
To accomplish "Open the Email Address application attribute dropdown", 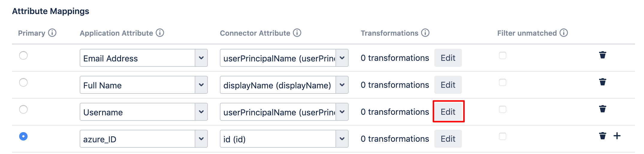I will point(143,58).
